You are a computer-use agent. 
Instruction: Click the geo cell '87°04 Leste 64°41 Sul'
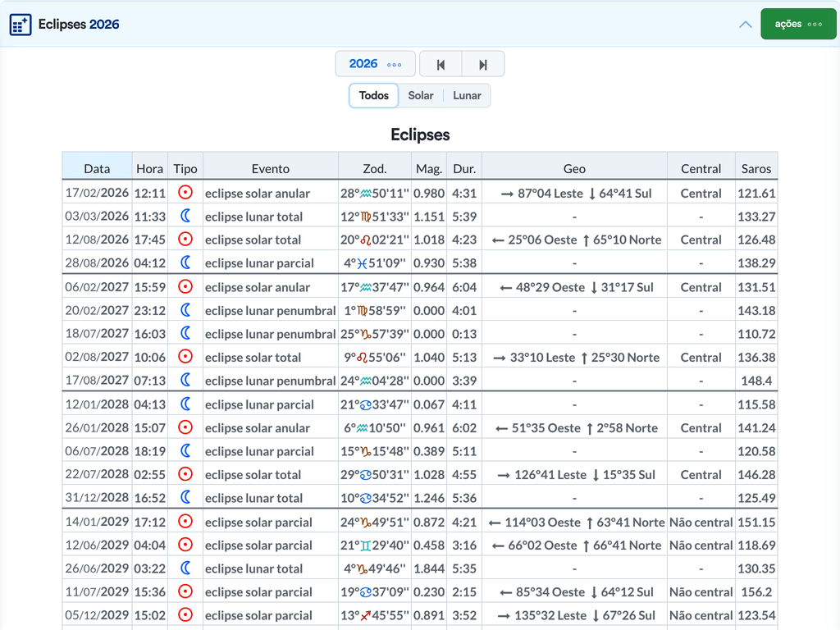[574, 193]
